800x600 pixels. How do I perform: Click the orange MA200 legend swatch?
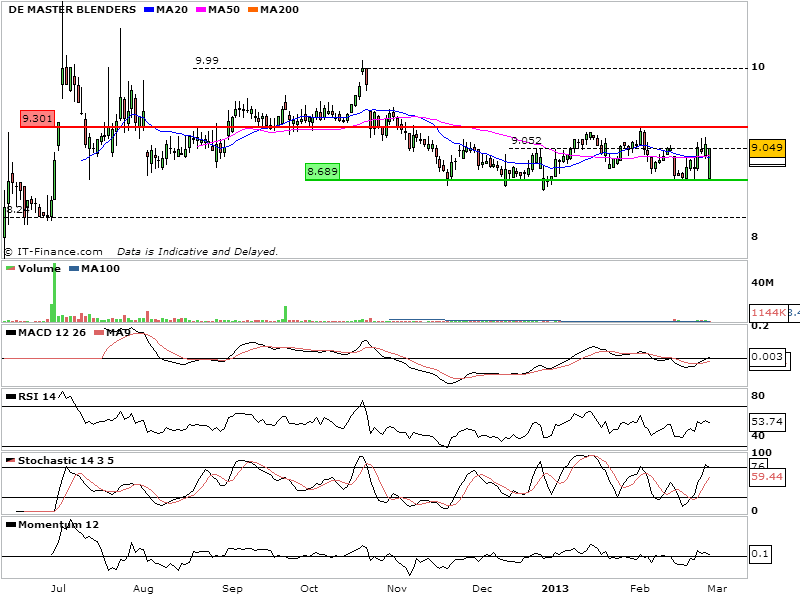253,10
